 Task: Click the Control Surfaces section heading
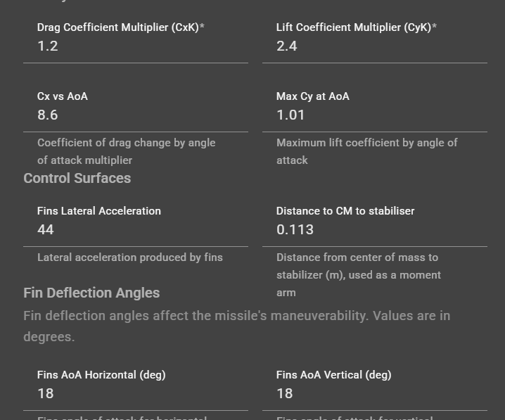coord(77,179)
